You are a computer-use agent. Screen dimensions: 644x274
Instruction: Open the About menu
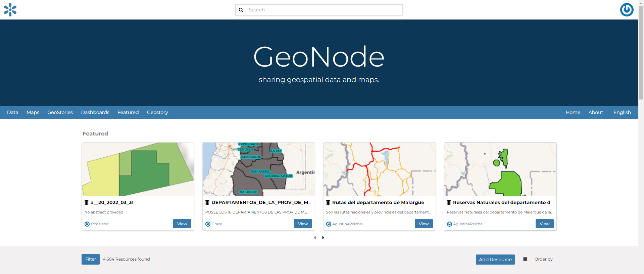[x=596, y=112]
